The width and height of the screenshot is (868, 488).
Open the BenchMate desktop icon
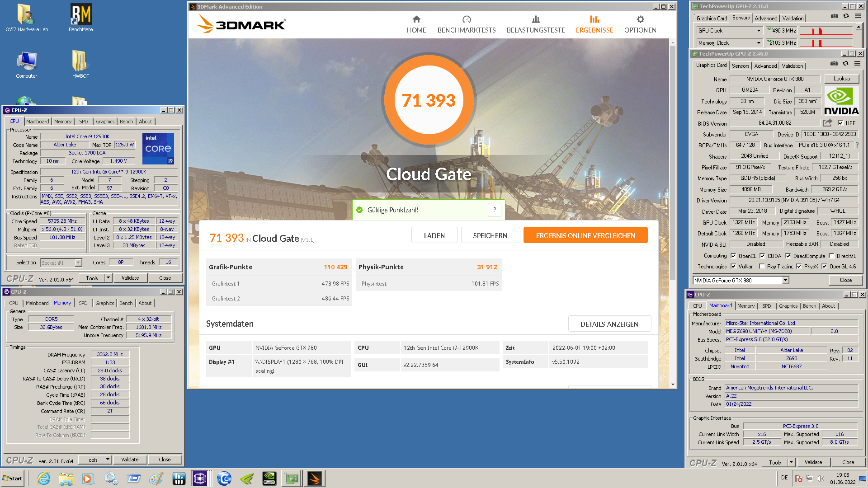(80, 18)
